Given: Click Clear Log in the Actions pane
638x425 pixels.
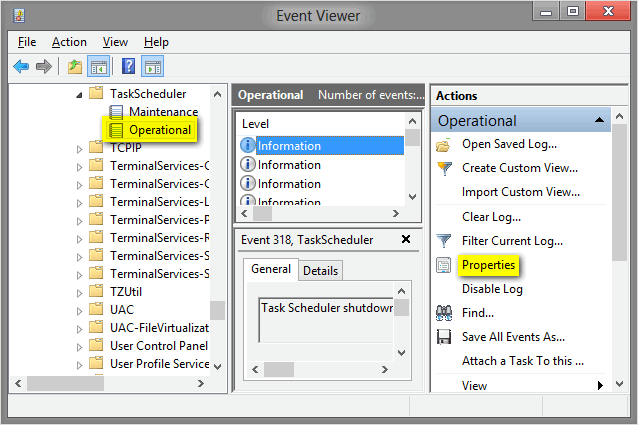Looking at the screenshot, I should click(491, 217).
